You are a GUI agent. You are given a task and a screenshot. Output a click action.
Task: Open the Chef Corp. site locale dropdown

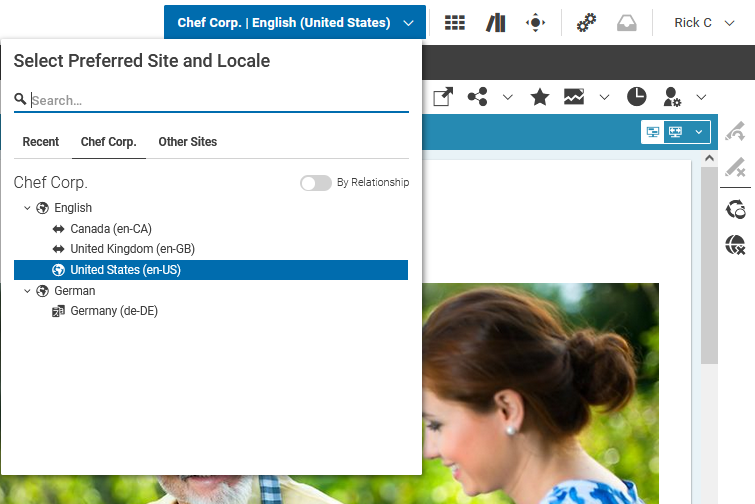295,23
